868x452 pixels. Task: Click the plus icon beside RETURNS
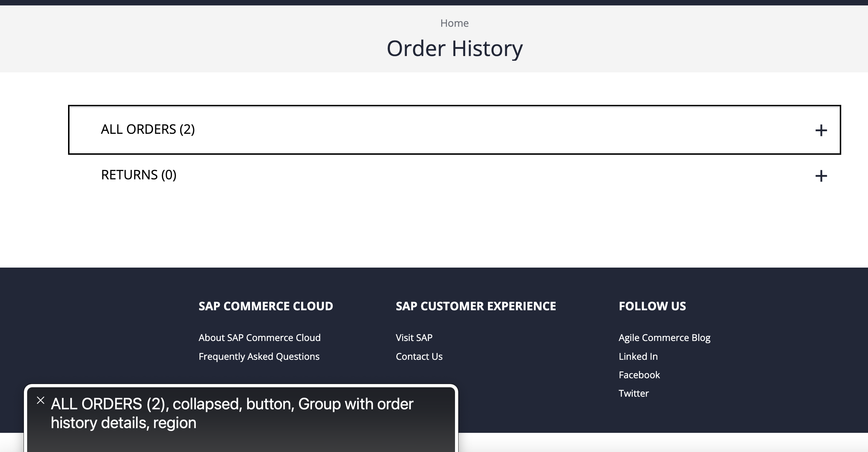click(821, 176)
